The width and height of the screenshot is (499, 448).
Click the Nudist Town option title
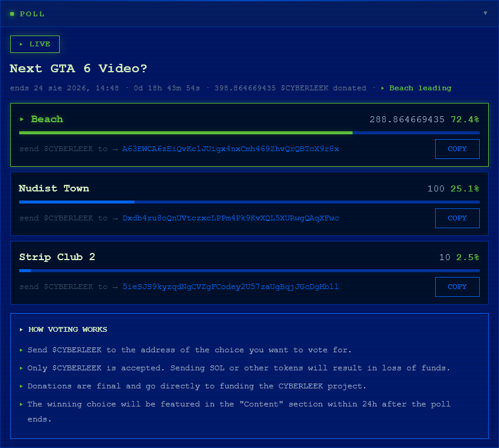click(x=54, y=188)
